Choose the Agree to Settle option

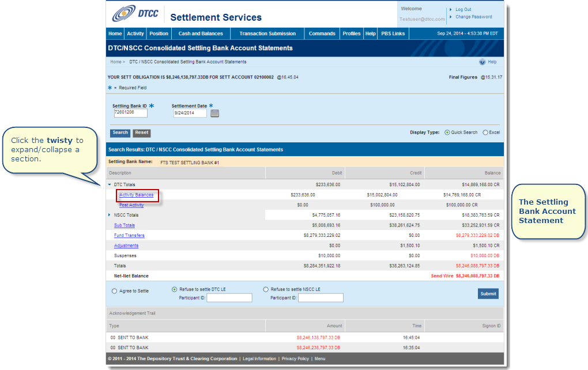tap(114, 291)
